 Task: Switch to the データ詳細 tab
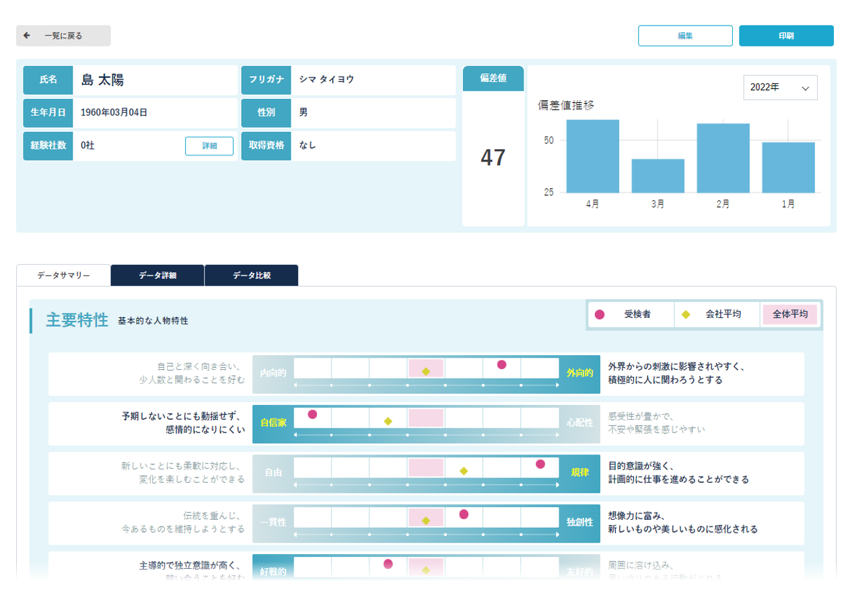pyautogui.click(x=157, y=275)
